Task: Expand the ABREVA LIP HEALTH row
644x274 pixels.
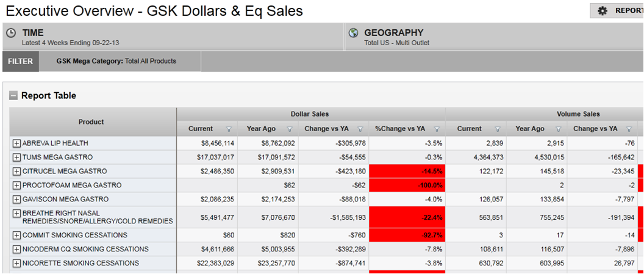Action: point(16,143)
